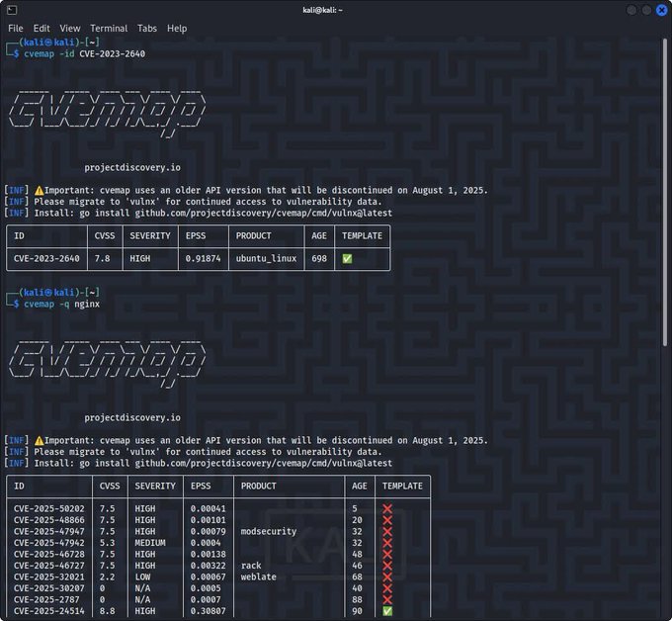Image resolution: width=672 pixels, height=621 pixels.
Task: Click the green check in the CVE-2025-24514 row
Action: [x=387, y=611]
